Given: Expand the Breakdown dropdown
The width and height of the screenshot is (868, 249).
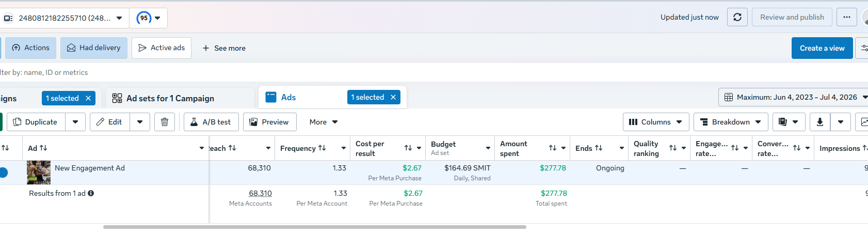Looking at the screenshot, I should (731, 122).
